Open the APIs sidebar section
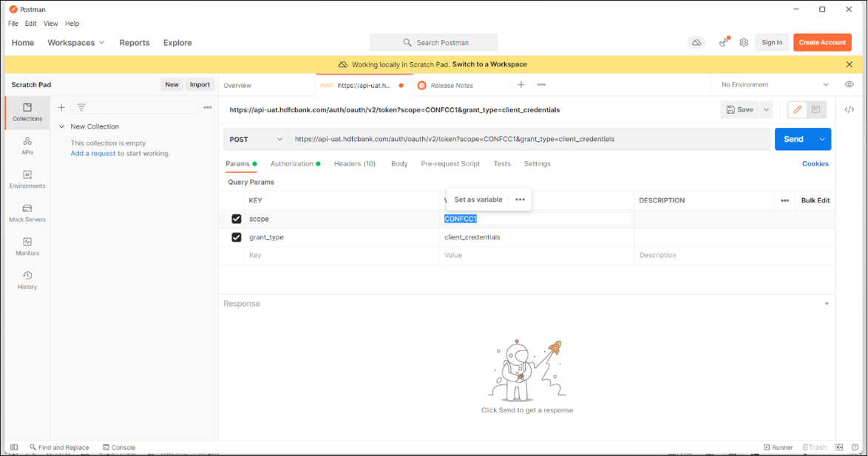The width and height of the screenshot is (868, 456). tap(27, 146)
